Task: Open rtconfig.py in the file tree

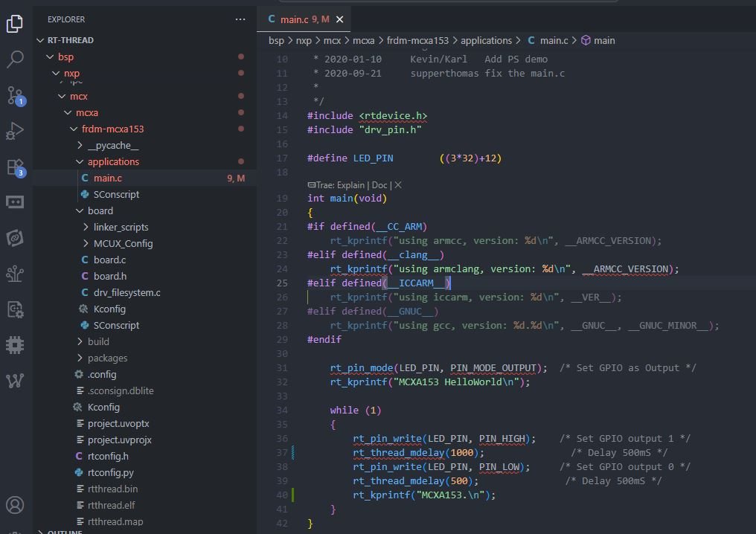Action: point(110,472)
